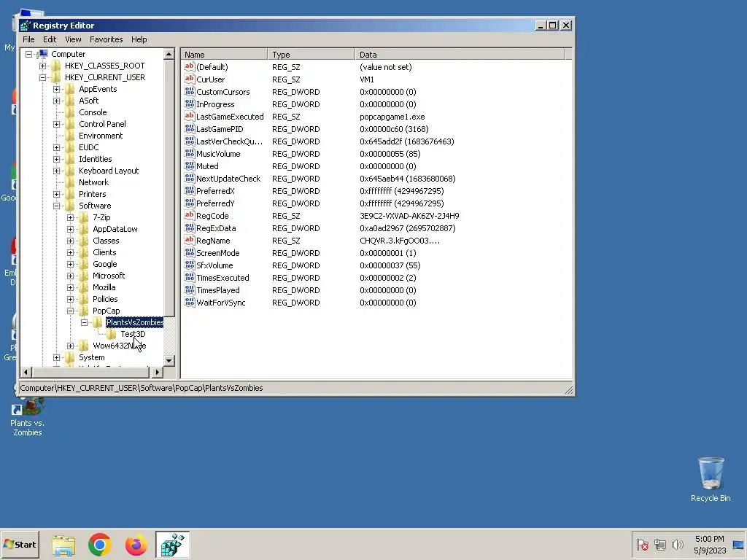
Task: Select the TimesExecuted value name
Action: (x=222, y=278)
